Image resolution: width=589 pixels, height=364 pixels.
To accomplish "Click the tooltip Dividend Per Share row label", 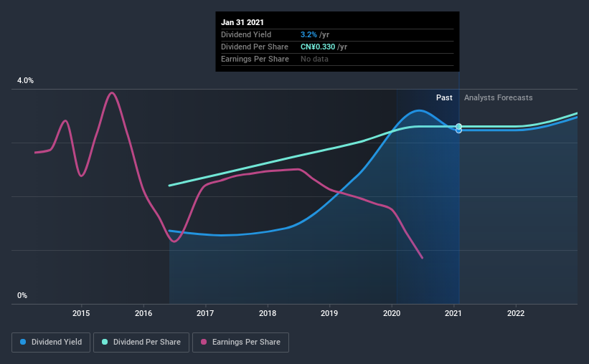I will pos(255,47).
